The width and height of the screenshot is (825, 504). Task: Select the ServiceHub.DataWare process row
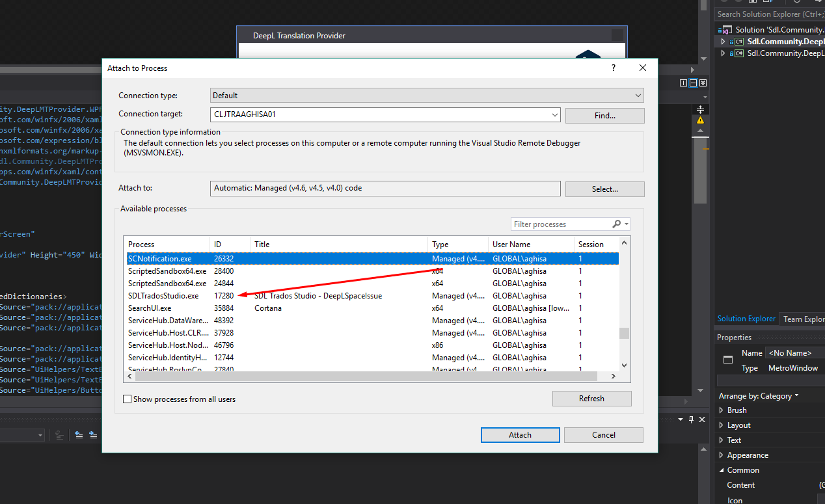(372, 321)
